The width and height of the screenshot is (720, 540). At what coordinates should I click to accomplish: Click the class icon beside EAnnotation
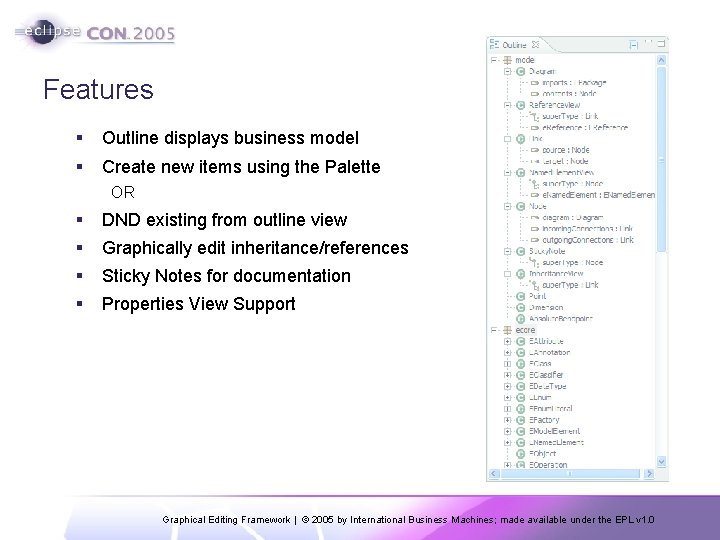click(520, 353)
